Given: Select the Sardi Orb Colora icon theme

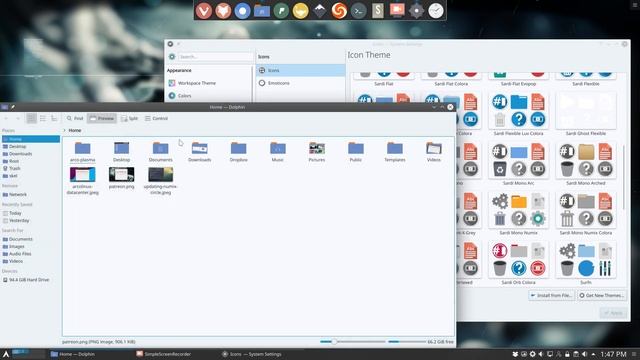Looking at the screenshot, I should point(518,263).
